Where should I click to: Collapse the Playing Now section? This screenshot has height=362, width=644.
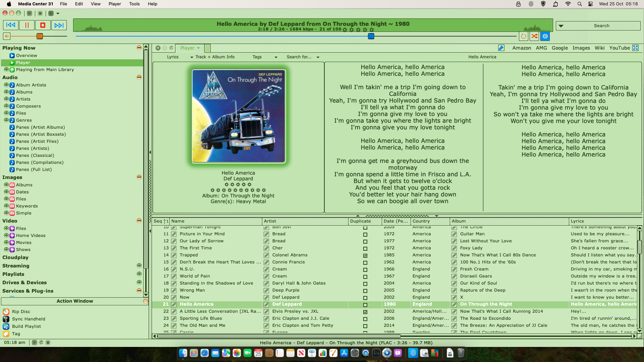click(x=139, y=48)
